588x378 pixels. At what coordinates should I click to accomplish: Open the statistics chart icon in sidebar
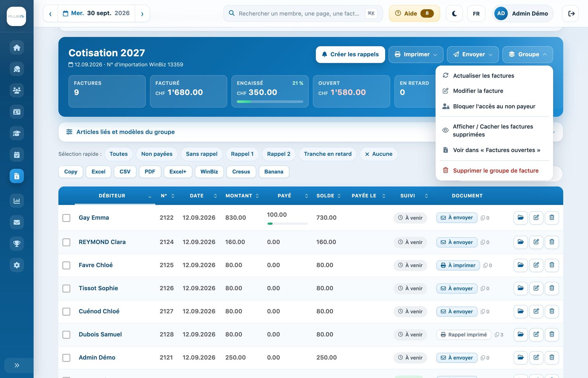point(17,201)
